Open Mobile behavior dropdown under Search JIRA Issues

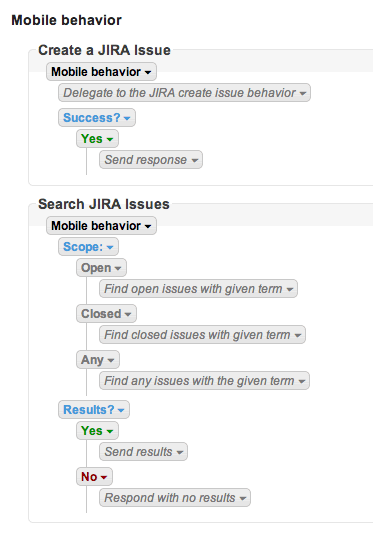point(101,226)
